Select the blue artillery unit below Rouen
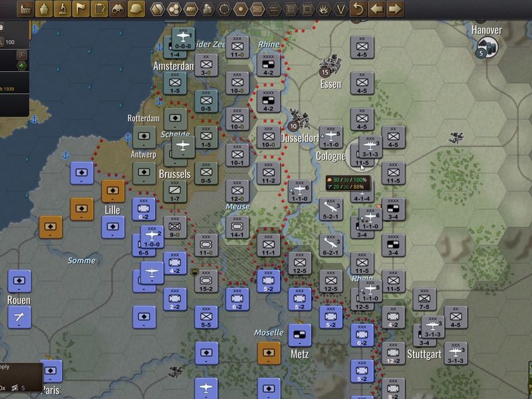This screenshot has width=532, height=399. [19, 317]
